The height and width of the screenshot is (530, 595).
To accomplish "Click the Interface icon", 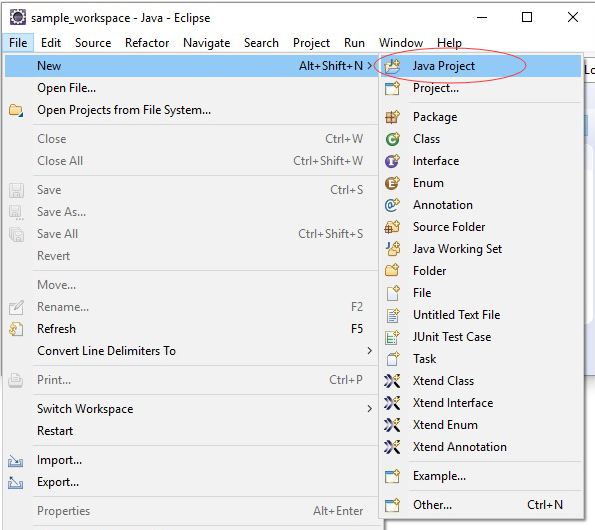I will pos(392,161).
